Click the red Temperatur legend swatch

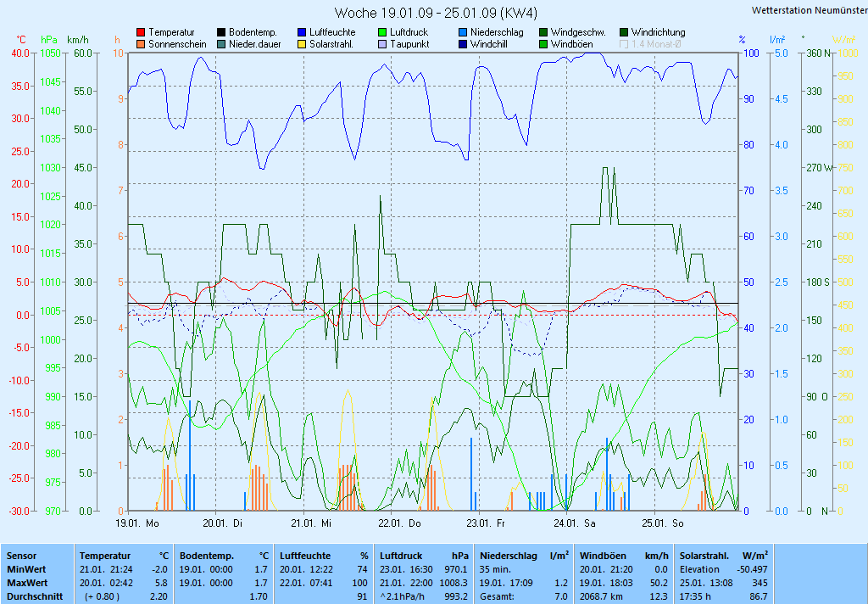point(141,33)
